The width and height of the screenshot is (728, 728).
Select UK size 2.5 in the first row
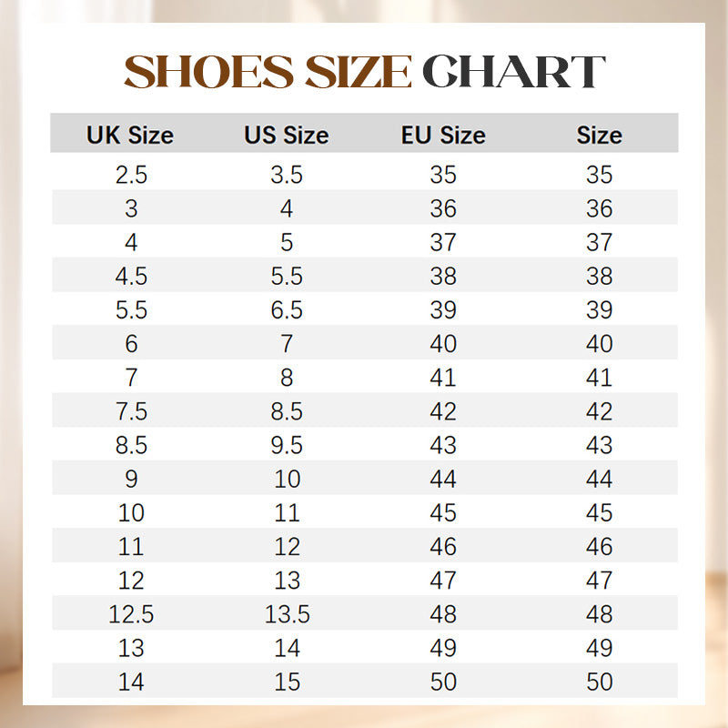tap(131, 175)
